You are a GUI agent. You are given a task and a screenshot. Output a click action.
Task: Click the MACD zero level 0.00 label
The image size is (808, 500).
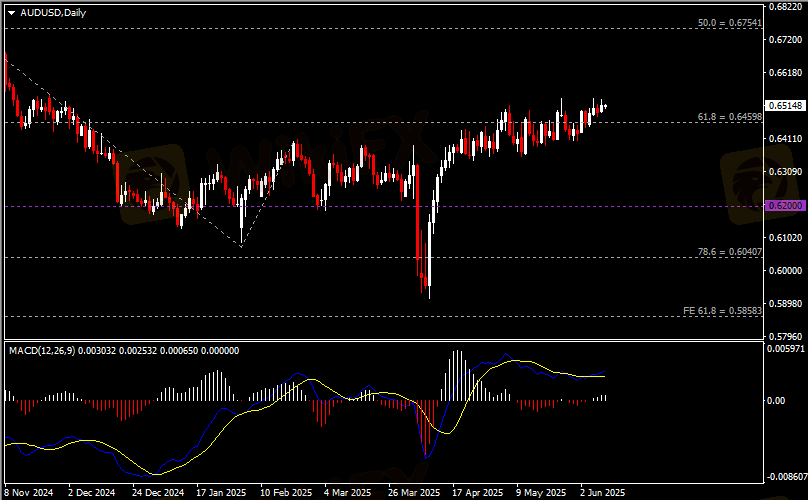coord(776,401)
